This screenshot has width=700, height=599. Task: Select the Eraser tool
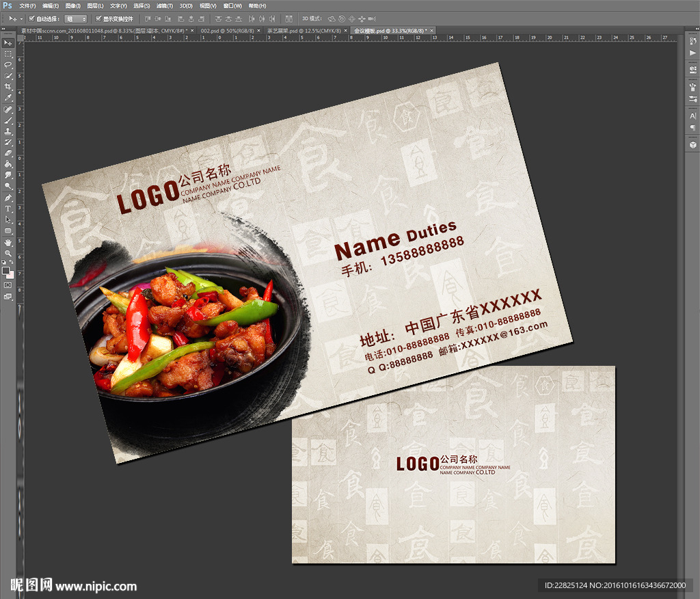[x=8, y=153]
